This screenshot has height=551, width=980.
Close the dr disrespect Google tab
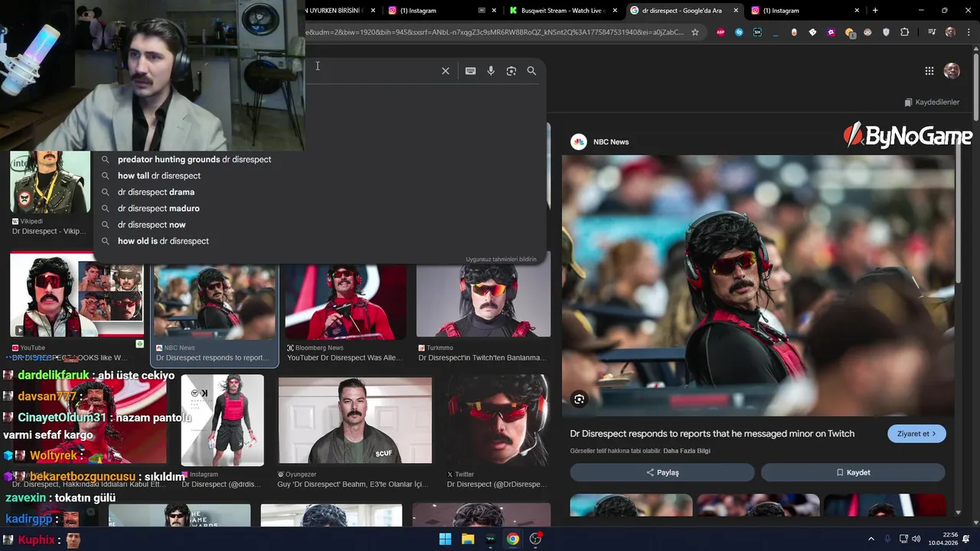(737, 11)
